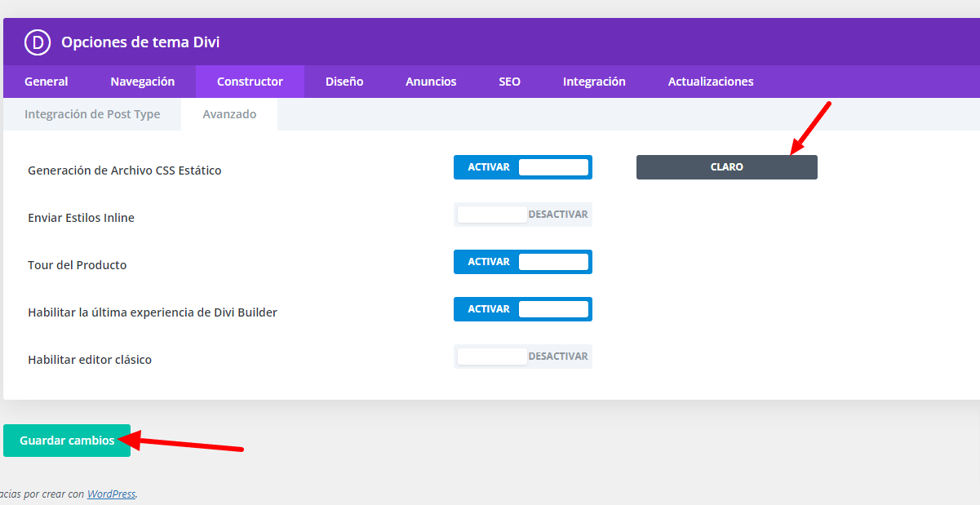
Task: Click the CLARO button to clear CSS
Action: click(727, 167)
